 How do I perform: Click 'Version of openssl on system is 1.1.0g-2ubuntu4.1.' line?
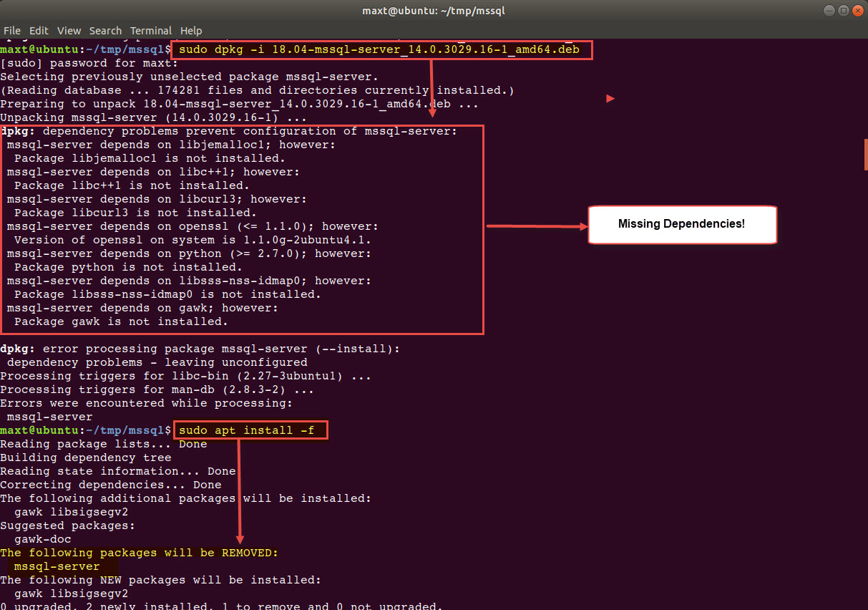tap(192, 241)
